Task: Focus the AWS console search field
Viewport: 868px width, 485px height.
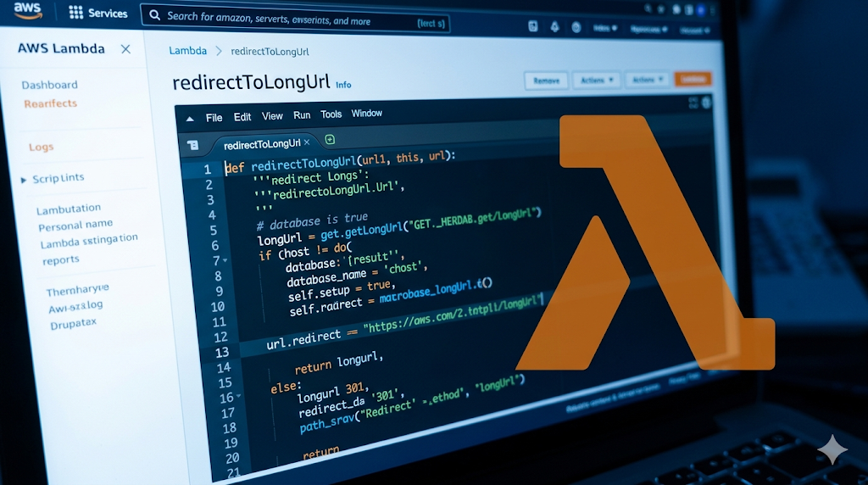Action: [295, 19]
